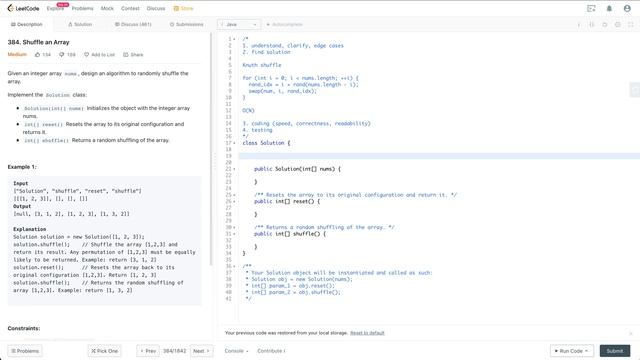Open the Explore menu
This screenshot has height=360, width=640.
(x=55, y=8)
